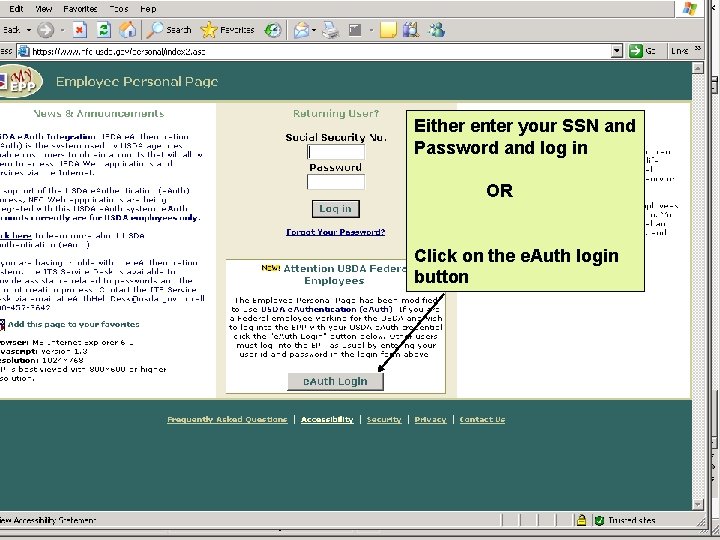
Task: Click the My EPP logo
Action: point(21,82)
